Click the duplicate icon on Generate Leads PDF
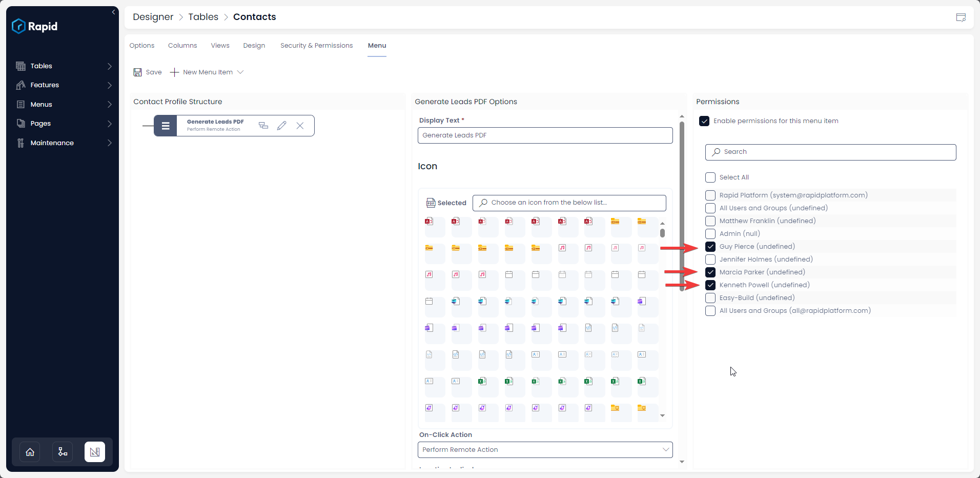The width and height of the screenshot is (980, 478). (263, 125)
